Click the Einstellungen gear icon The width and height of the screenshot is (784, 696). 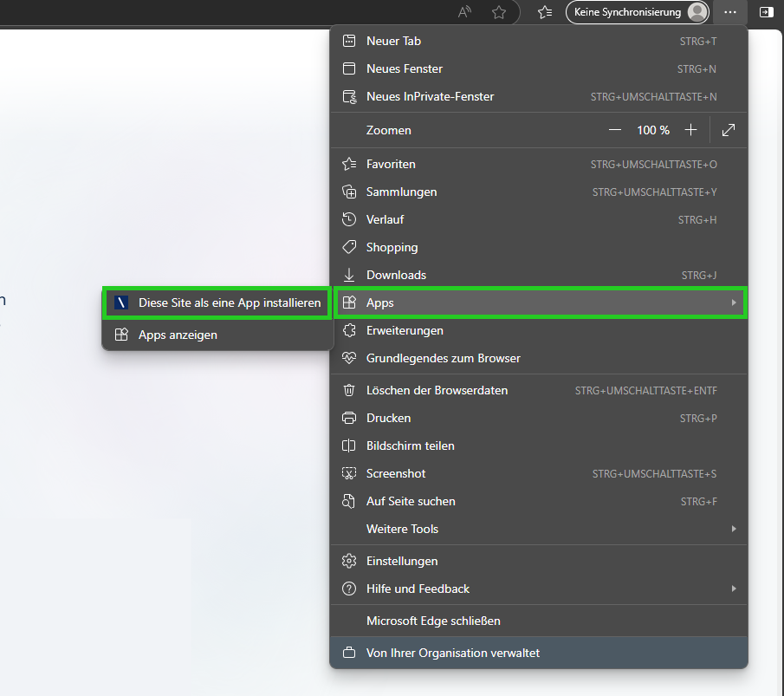pos(349,561)
